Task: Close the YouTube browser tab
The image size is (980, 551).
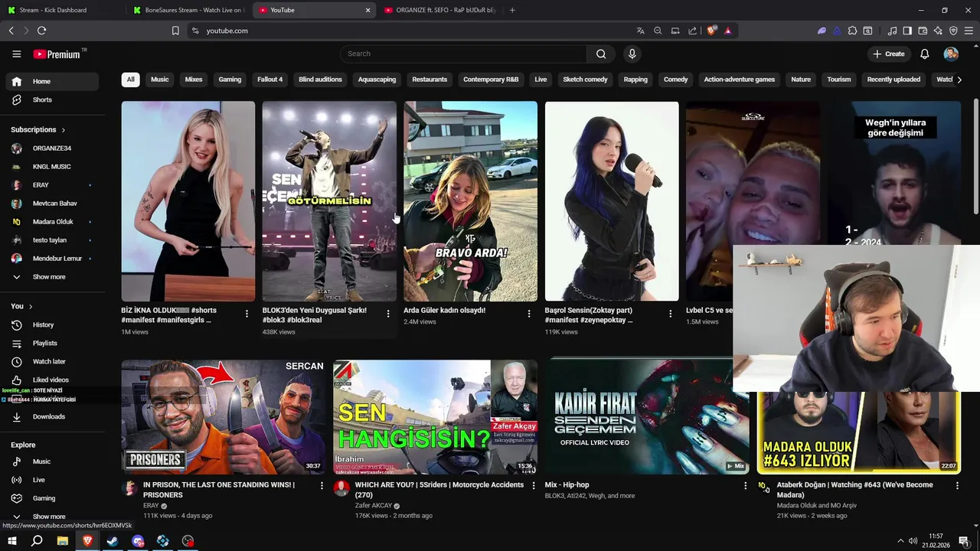Action: (x=367, y=10)
